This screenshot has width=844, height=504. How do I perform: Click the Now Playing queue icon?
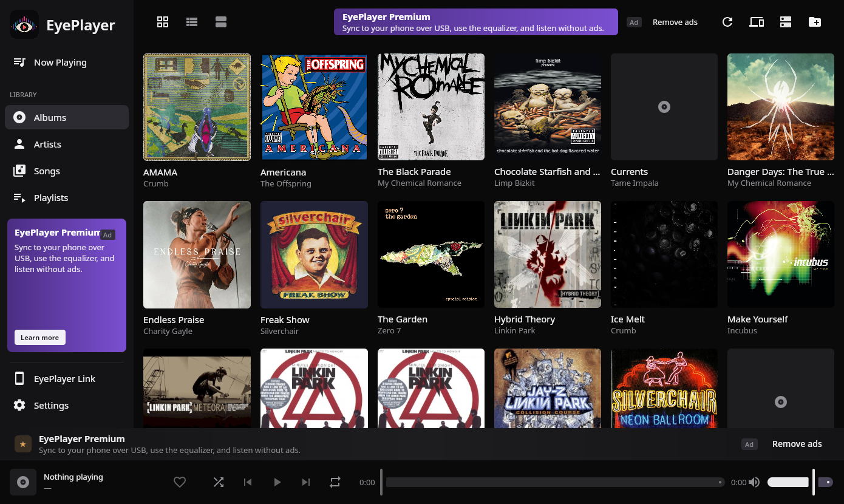pyautogui.click(x=19, y=62)
